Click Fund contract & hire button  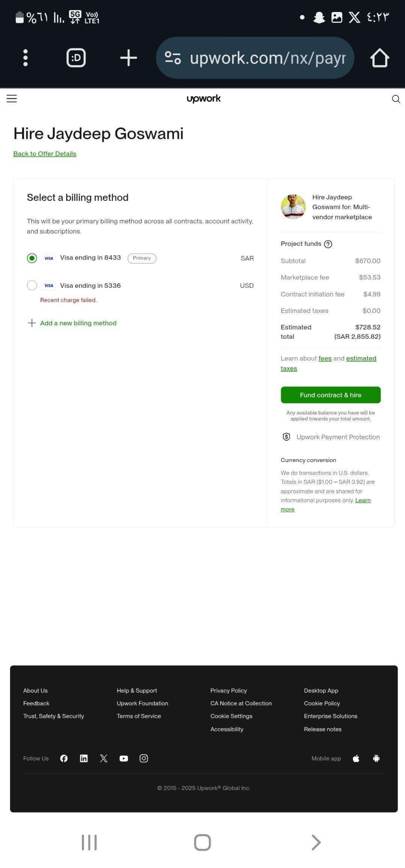[x=330, y=395]
